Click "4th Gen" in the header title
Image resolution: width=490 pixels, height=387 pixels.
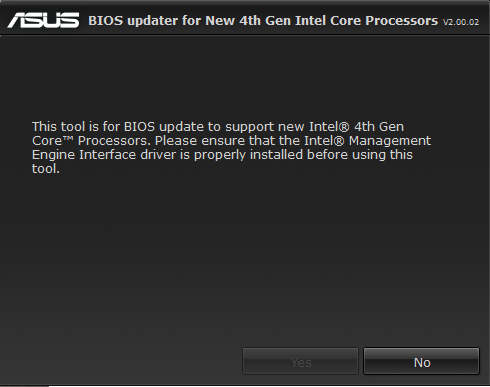click(265, 21)
